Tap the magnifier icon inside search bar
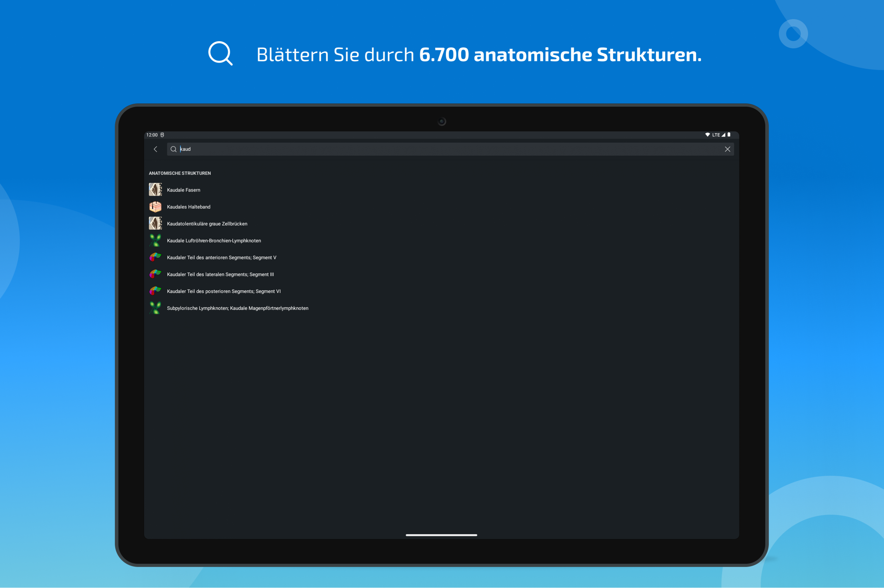The width and height of the screenshot is (884, 588). pos(173,149)
